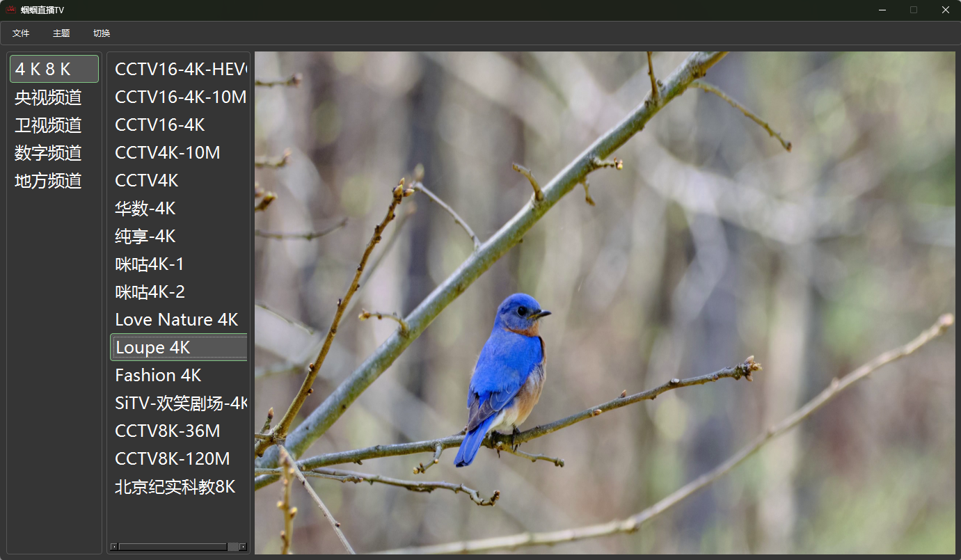Maximize the TV app window
Viewport: 961px width, 560px height.
(914, 10)
